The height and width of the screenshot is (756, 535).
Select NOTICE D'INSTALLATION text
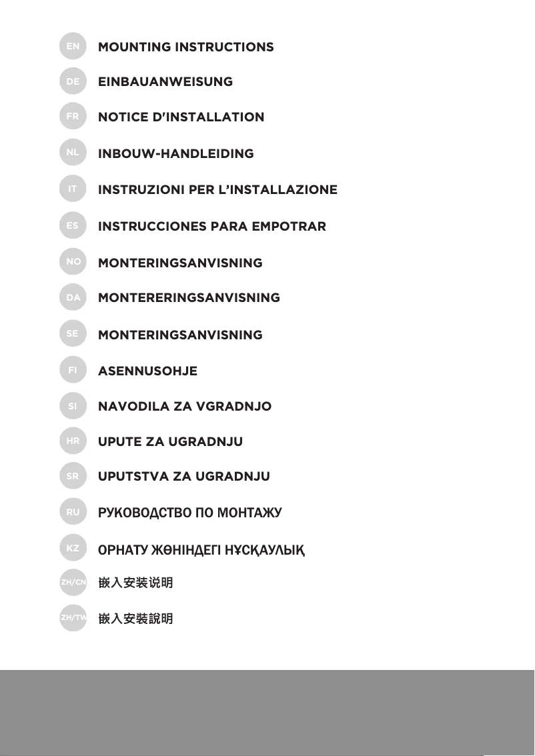[181, 117]
